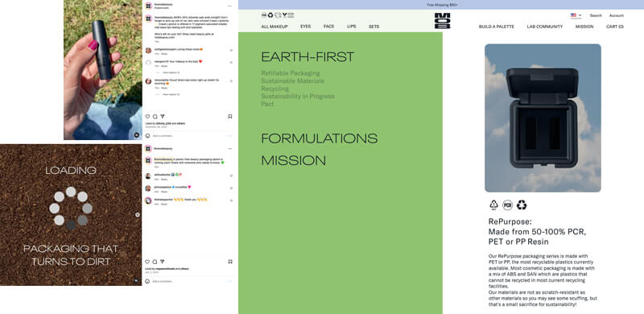Bookmark the lipstick Instagram post
Screen dimensions: 644x314
pos(230,116)
